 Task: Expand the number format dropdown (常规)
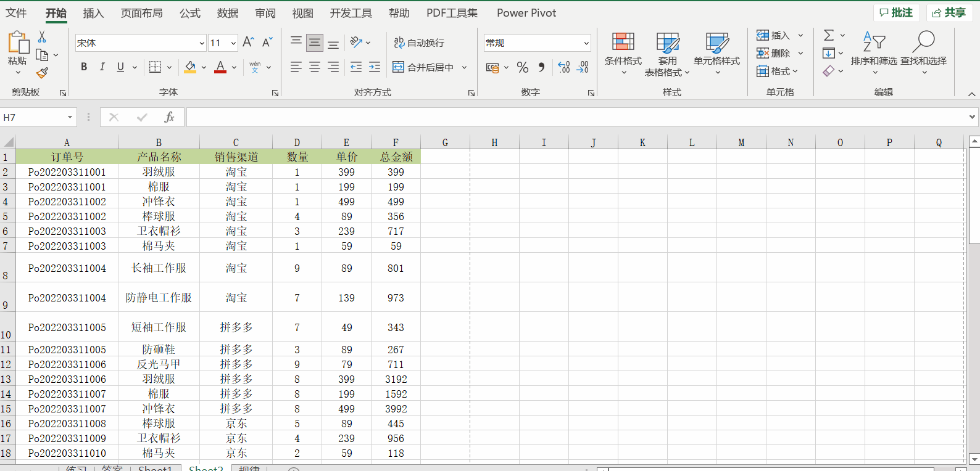pyautogui.click(x=586, y=43)
